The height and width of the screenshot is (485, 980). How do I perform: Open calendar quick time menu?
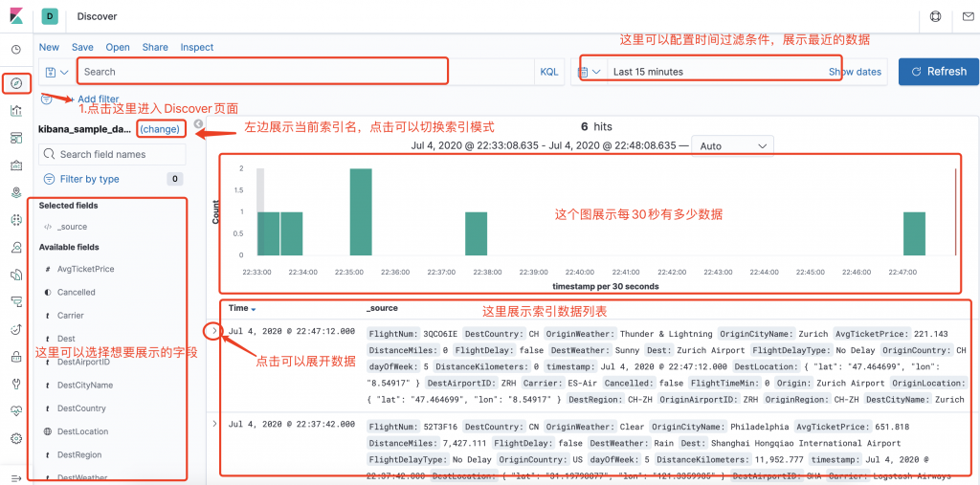coord(588,72)
